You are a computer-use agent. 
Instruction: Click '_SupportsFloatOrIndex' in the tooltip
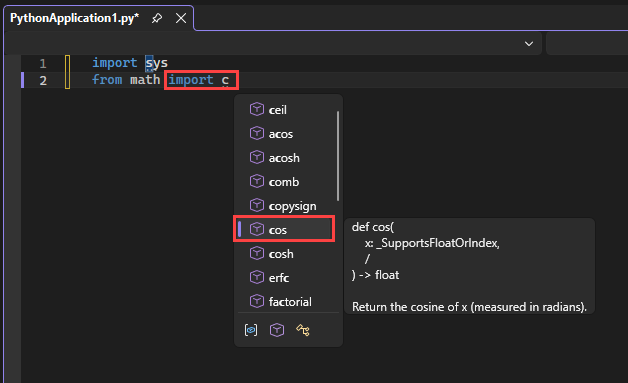click(x=437, y=243)
